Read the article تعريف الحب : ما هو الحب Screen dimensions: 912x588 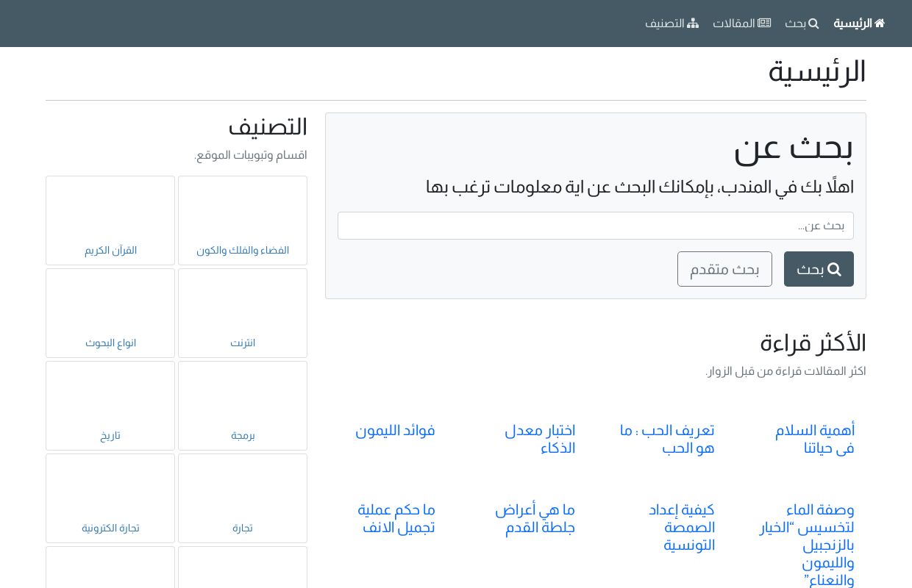(x=667, y=439)
